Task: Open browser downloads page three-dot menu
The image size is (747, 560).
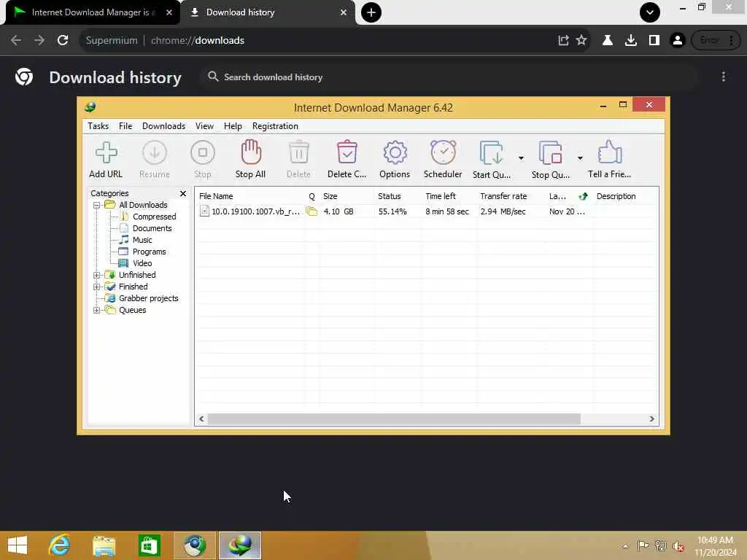Action: [x=723, y=77]
